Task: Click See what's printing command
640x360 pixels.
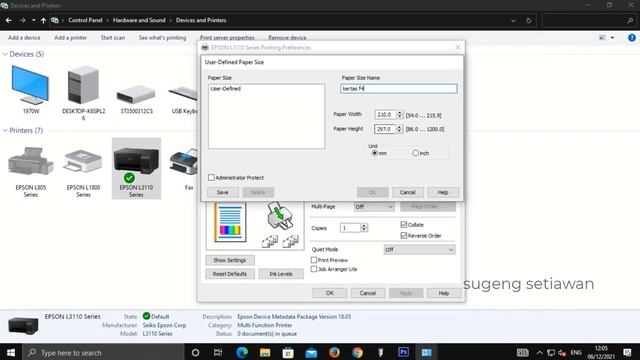Action: click(162, 38)
